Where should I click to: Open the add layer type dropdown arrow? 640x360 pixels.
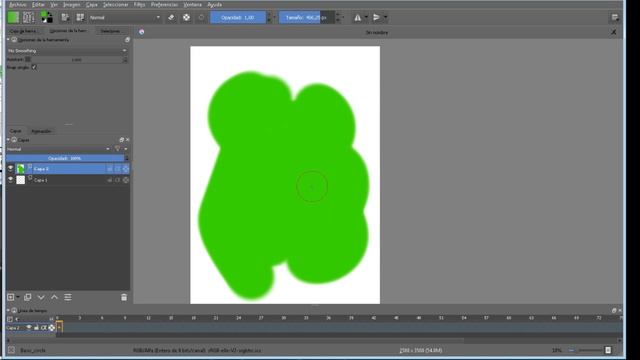(x=18, y=297)
